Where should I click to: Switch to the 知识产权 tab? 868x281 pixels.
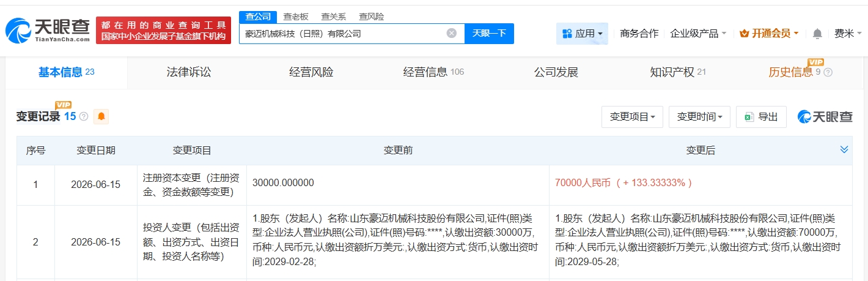(x=678, y=72)
